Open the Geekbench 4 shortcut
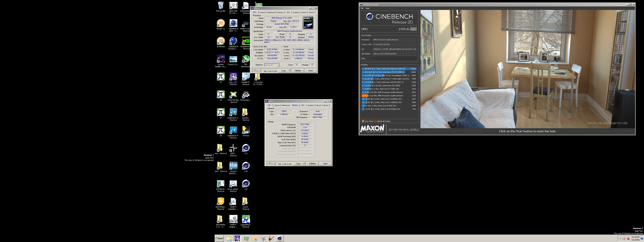Screen dimensions: 644x242 [233, 132]
